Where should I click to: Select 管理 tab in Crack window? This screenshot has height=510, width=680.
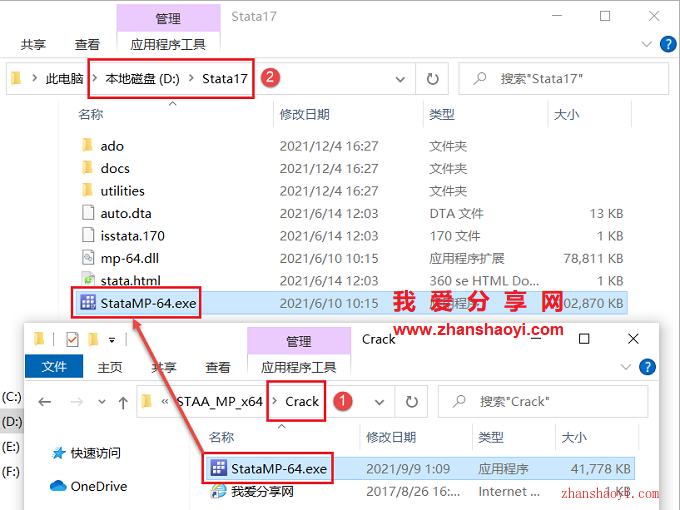(299, 341)
